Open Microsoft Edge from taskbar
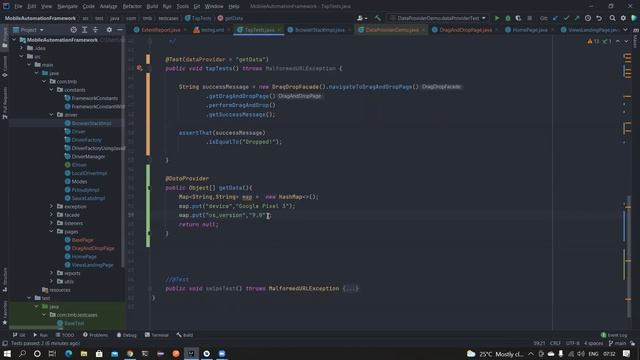 68,353
